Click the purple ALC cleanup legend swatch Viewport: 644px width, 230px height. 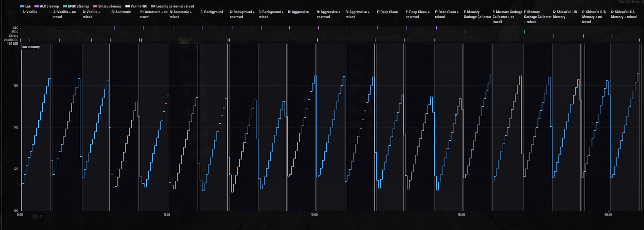[x=37, y=6]
